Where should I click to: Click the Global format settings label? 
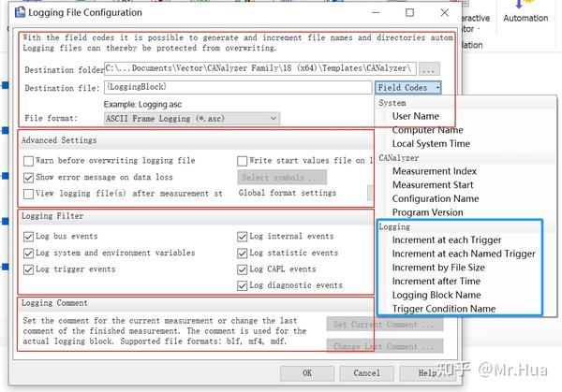pos(288,193)
